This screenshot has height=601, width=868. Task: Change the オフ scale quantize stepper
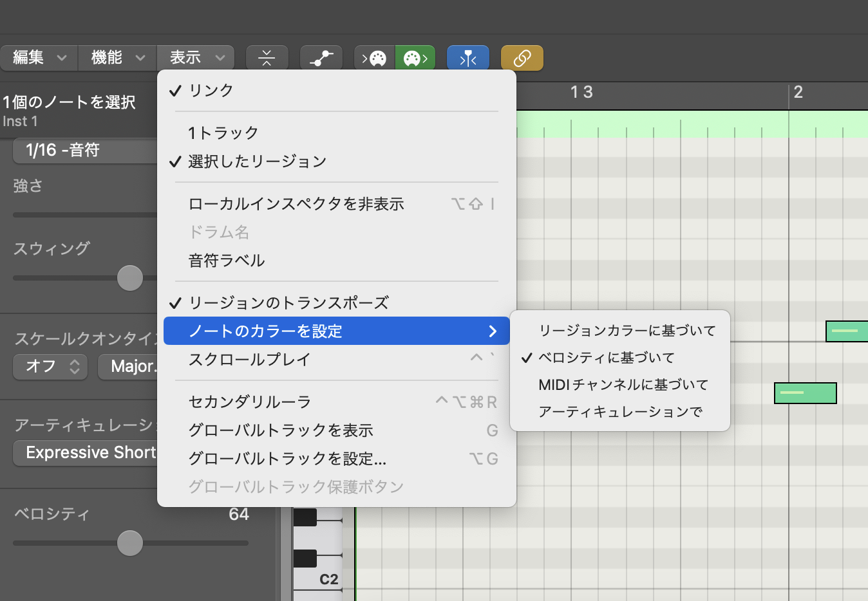pyautogui.click(x=50, y=367)
